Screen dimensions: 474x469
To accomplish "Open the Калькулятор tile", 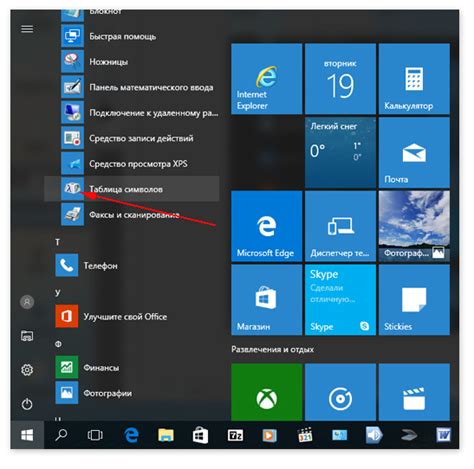I will tap(414, 79).
